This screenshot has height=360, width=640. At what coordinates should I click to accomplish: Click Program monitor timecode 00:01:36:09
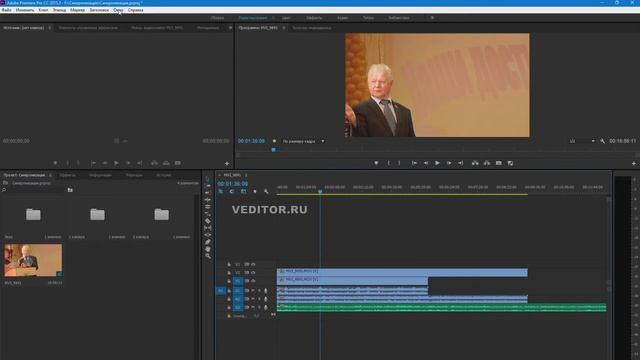pyautogui.click(x=251, y=141)
